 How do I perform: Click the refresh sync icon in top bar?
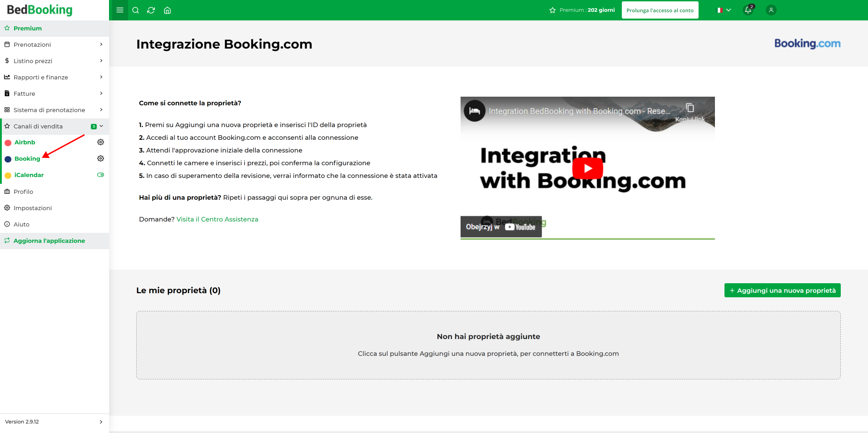151,10
